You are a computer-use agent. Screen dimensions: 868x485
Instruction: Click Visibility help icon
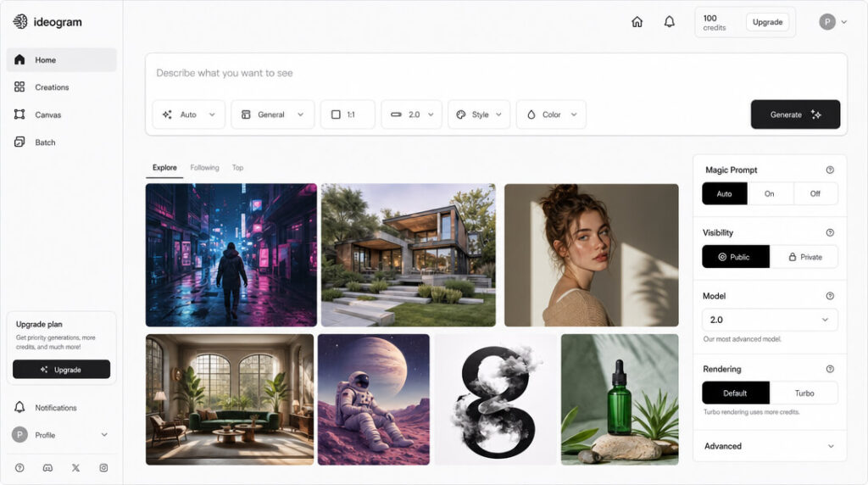pos(830,232)
